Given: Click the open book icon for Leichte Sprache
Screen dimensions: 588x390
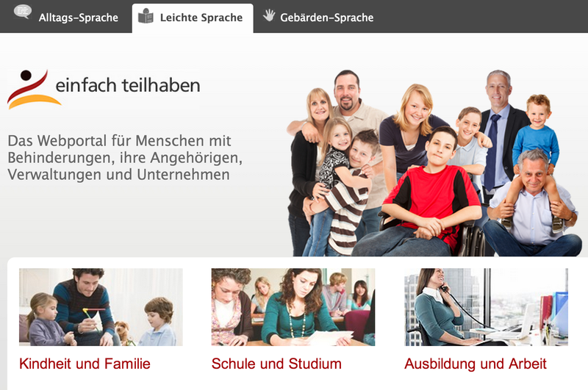Looking at the screenshot, I should (146, 16).
